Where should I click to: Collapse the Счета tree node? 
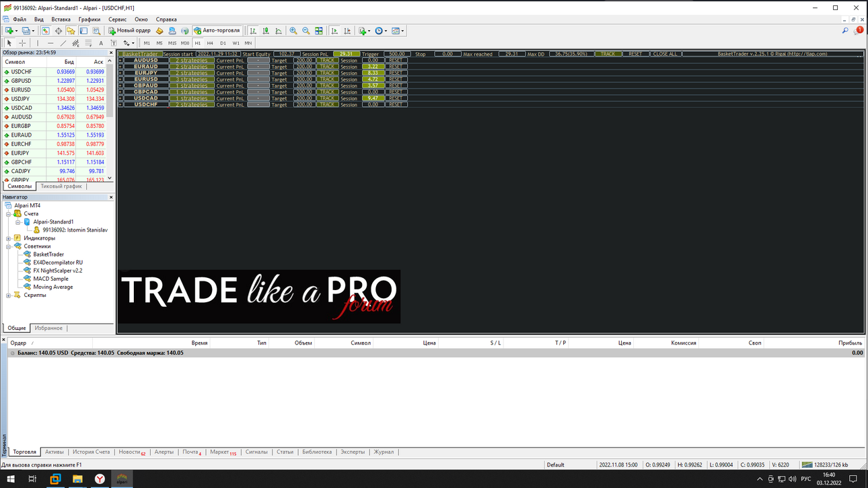point(9,213)
